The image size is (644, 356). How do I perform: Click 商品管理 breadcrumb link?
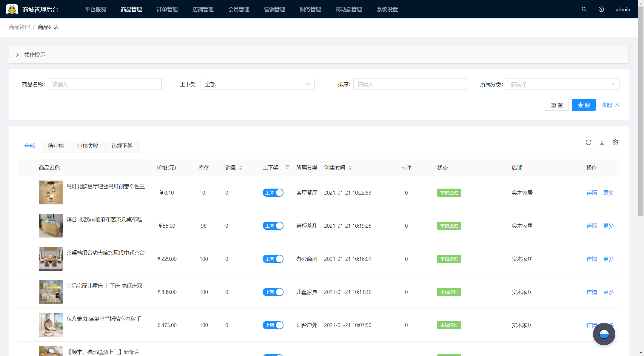tap(19, 27)
